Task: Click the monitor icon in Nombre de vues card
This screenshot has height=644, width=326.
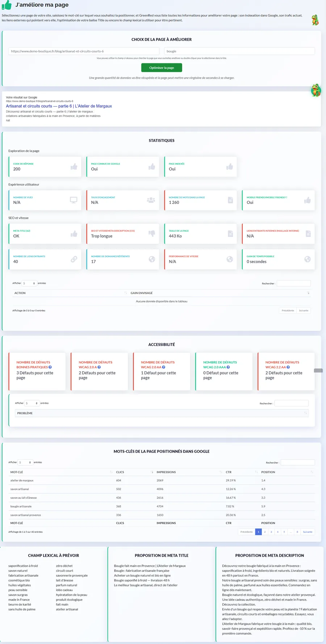Action: tap(74, 200)
